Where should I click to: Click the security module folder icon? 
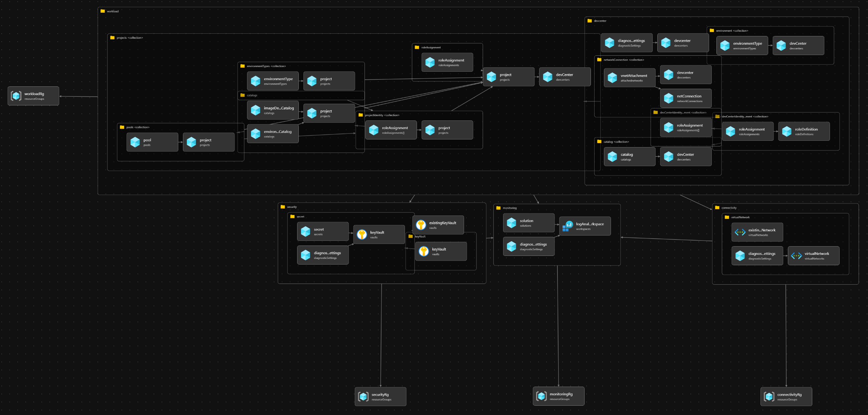tap(283, 207)
